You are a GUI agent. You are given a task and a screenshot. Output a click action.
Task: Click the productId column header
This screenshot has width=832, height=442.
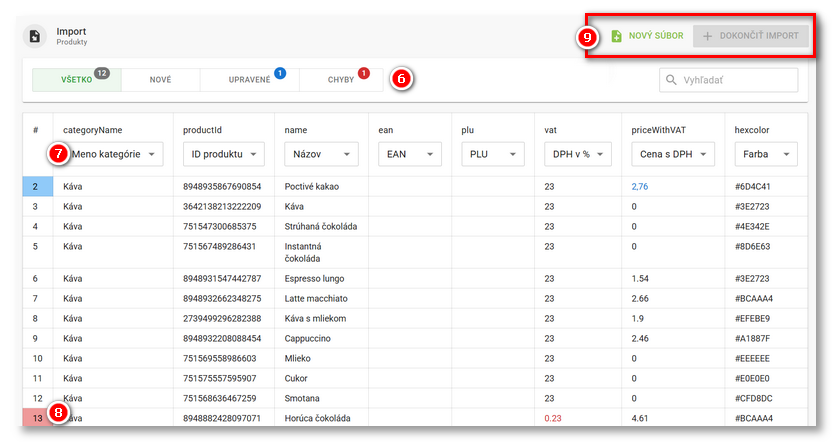click(202, 130)
